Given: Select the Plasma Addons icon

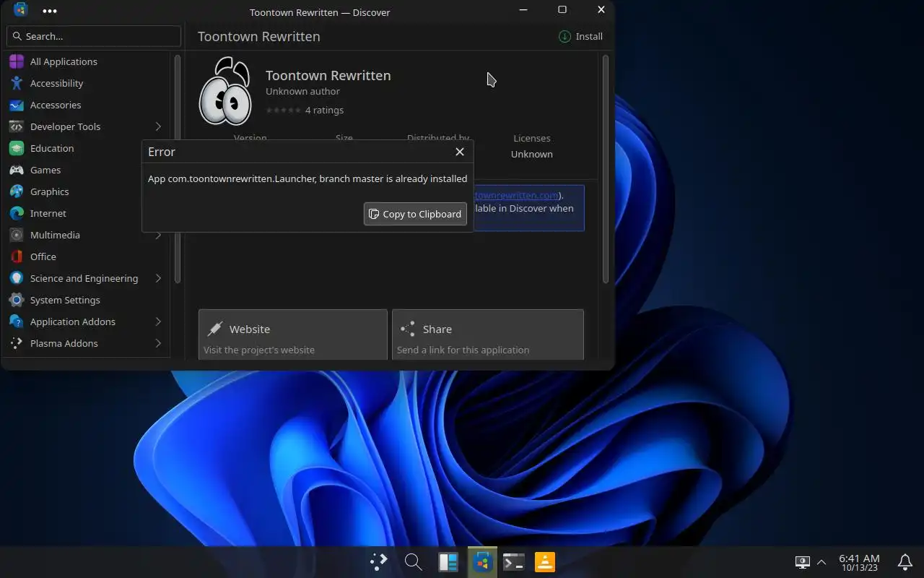Looking at the screenshot, I should point(17,343).
